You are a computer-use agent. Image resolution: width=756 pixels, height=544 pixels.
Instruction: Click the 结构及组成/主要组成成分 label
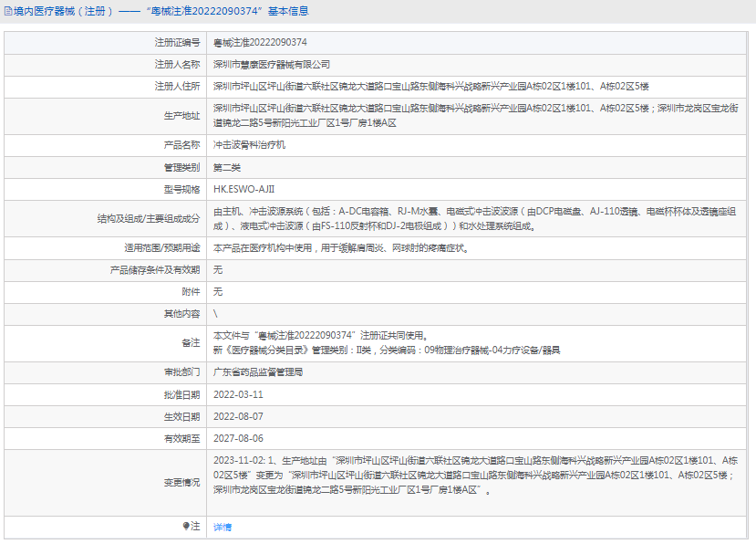149,219
